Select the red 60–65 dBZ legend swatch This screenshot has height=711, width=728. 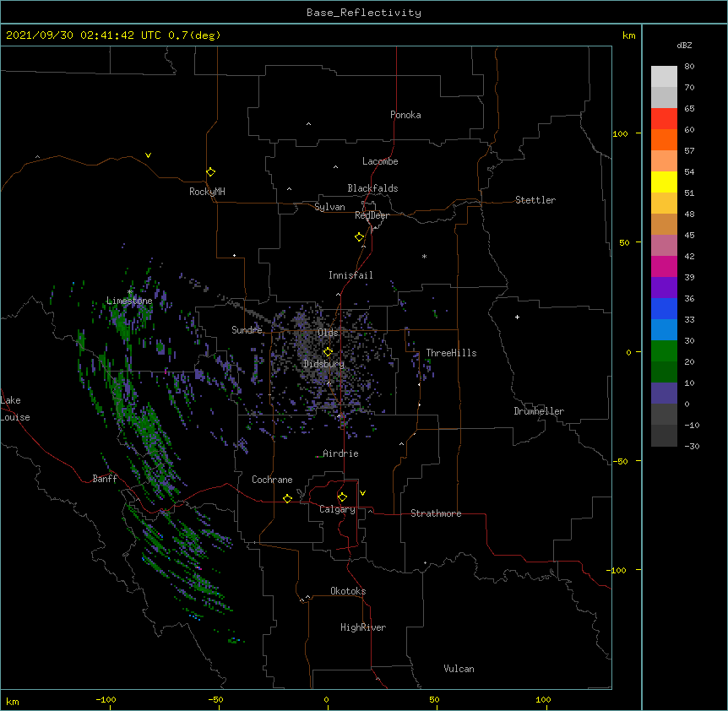point(664,119)
